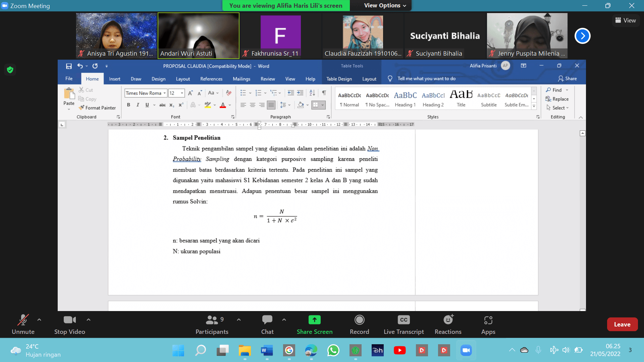
Task: Toggle Show/Hide paragraph marks
Action: pos(324,93)
